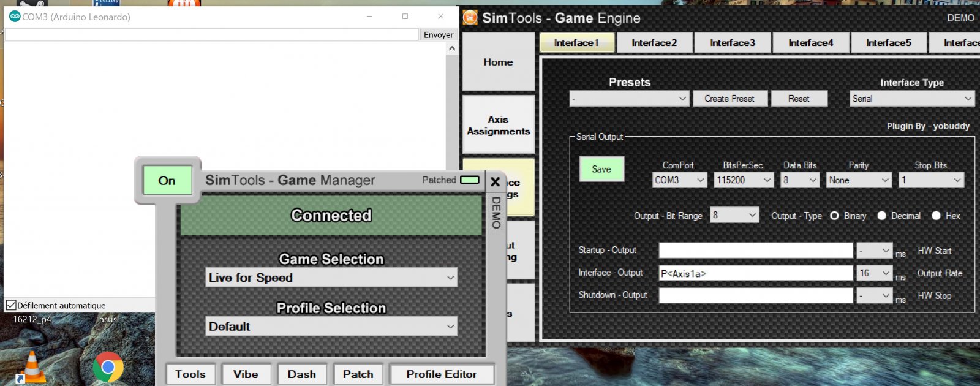Open the Parity dropdown set to None
The width and height of the screenshot is (980, 386).
click(x=859, y=180)
